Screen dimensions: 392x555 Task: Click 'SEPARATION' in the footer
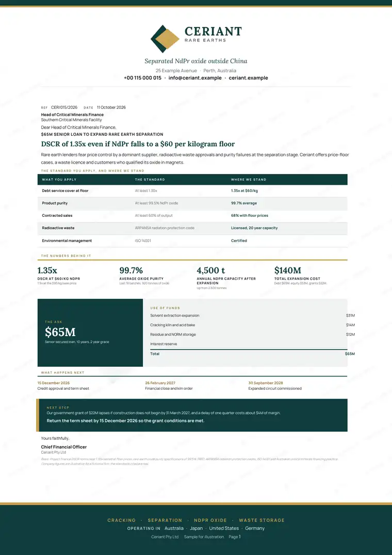(165, 520)
